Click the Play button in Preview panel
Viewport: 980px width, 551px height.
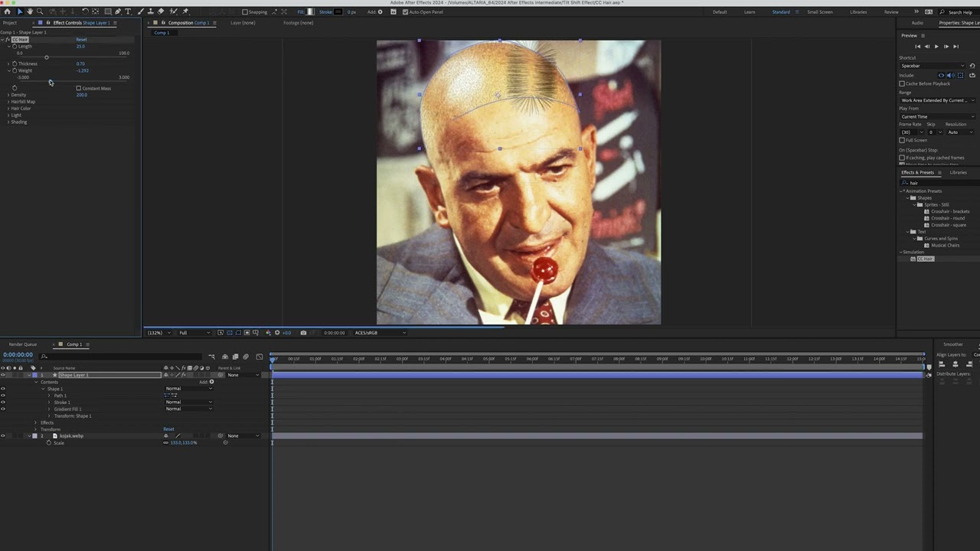pyautogui.click(x=936, y=47)
